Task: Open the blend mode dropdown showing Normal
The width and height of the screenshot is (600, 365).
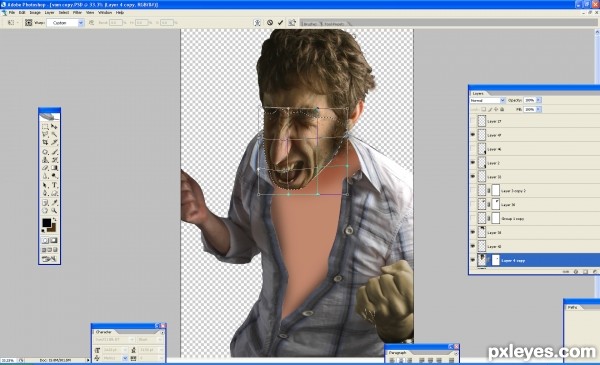Action: point(502,100)
